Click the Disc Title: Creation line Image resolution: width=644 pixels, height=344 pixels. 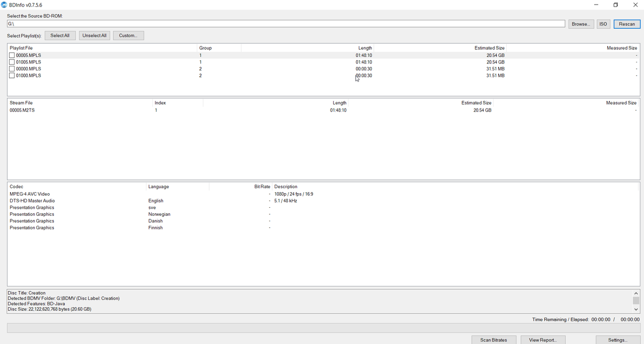click(x=27, y=293)
